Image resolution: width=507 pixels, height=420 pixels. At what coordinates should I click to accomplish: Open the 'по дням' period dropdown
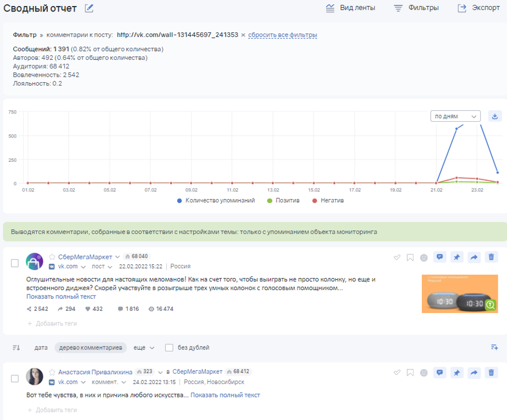pyautogui.click(x=455, y=116)
